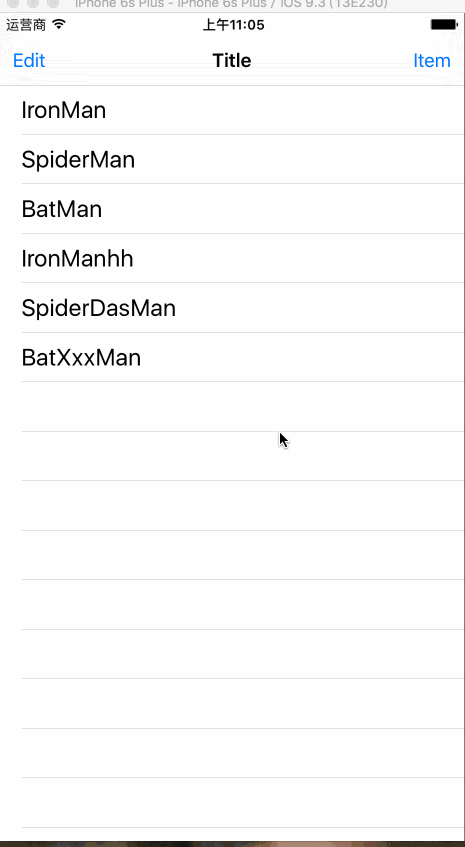Screen dimensions: 465x847
Task: Click the battery status icon
Action: click(x=443, y=25)
